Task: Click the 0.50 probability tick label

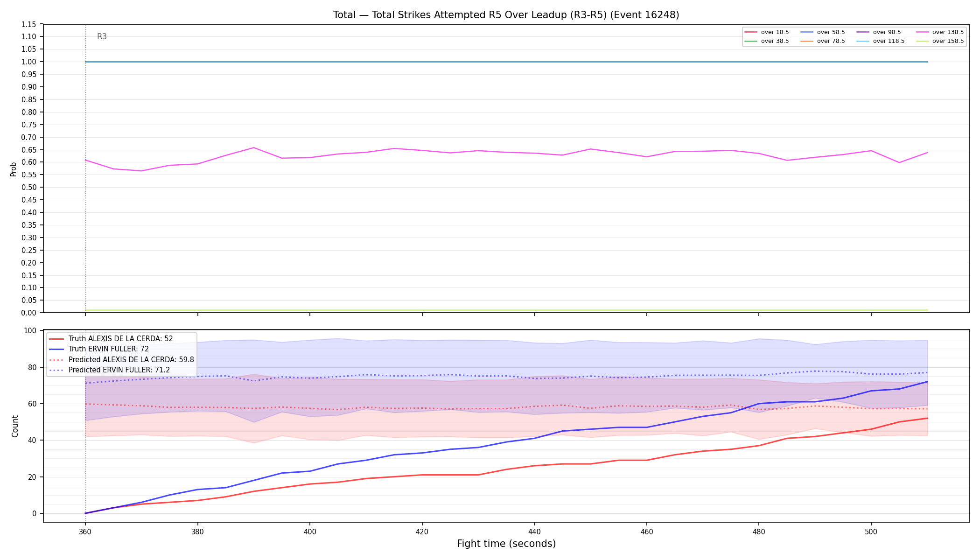Action: 29,188
